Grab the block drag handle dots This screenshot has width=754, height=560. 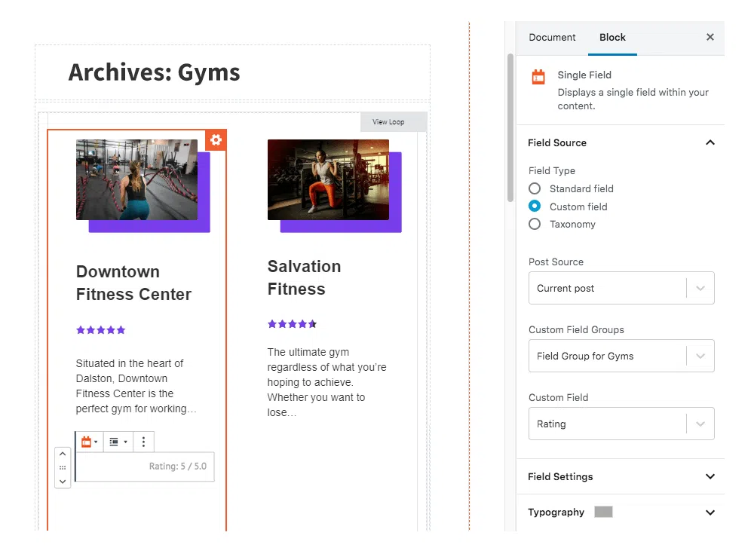63,467
